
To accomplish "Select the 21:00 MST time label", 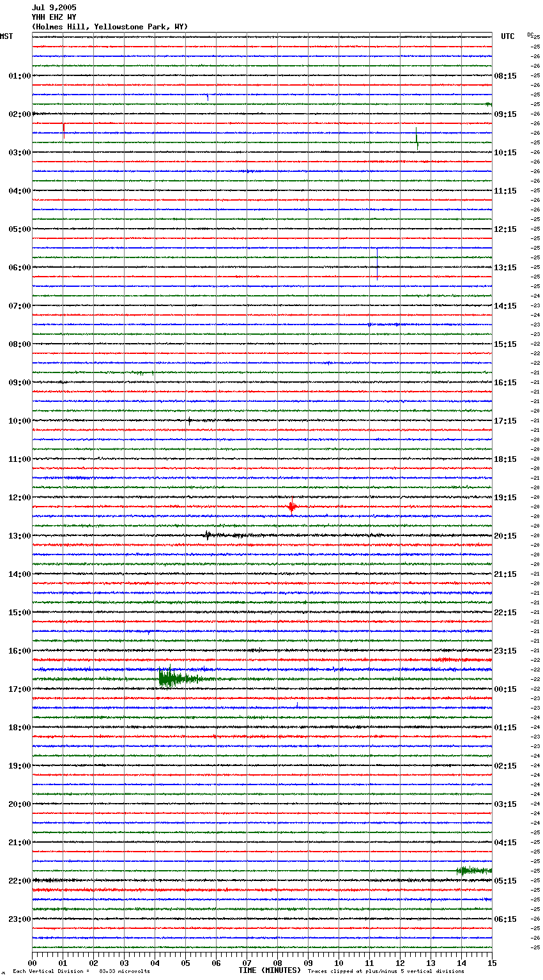I will click(20, 843).
